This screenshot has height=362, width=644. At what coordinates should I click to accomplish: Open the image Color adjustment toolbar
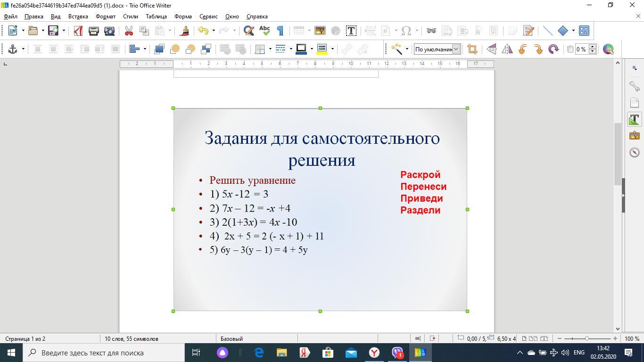click(608, 49)
